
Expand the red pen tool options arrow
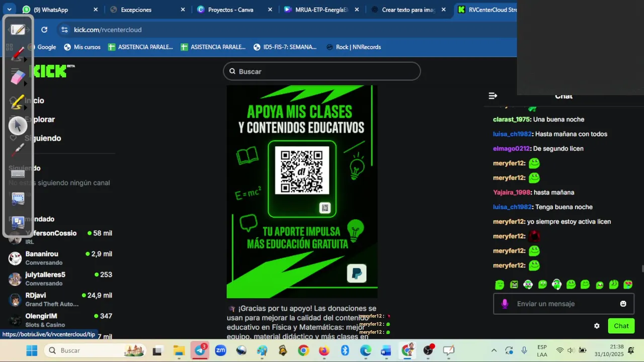coord(26,60)
